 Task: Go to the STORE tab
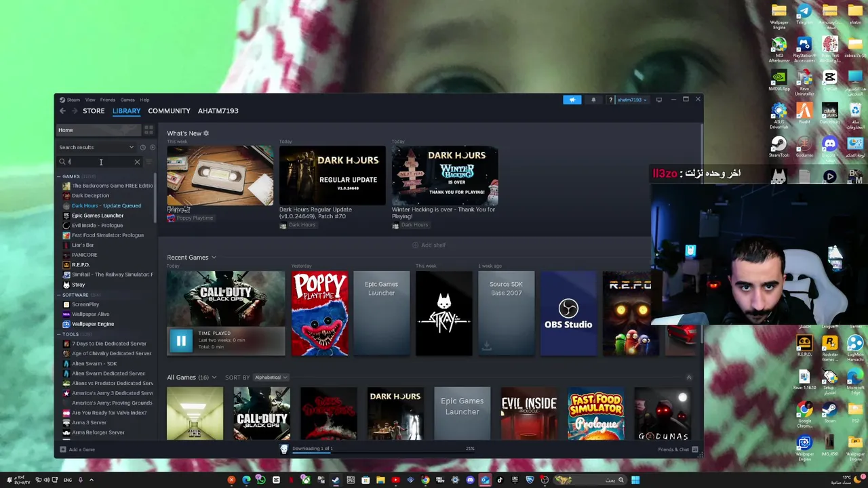point(94,111)
